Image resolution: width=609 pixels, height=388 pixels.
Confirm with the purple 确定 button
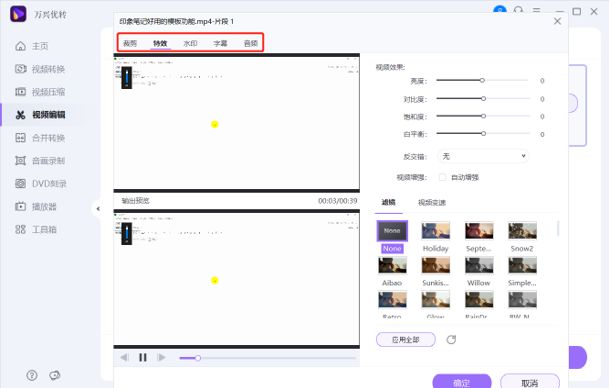point(462,381)
